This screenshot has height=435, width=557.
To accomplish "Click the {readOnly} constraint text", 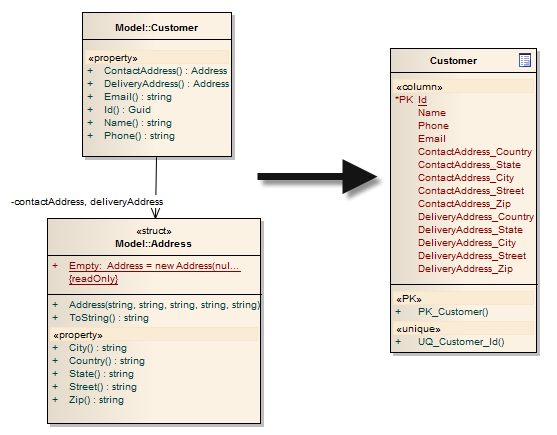I will click(x=93, y=279).
